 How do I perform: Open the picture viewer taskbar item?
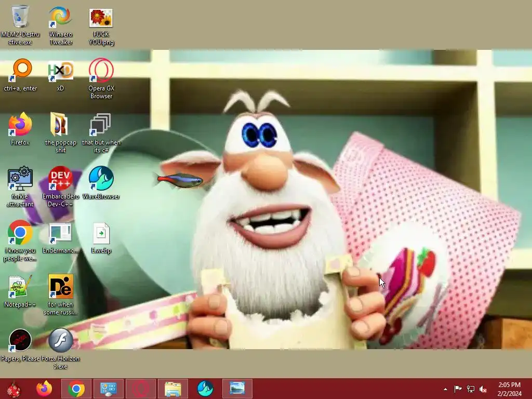click(237, 389)
